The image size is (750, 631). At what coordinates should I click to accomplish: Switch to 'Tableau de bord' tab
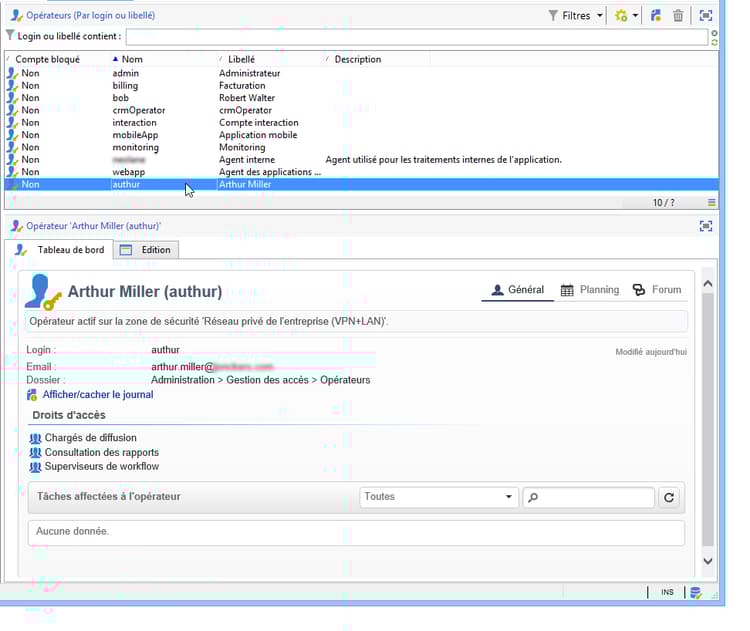(59, 250)
